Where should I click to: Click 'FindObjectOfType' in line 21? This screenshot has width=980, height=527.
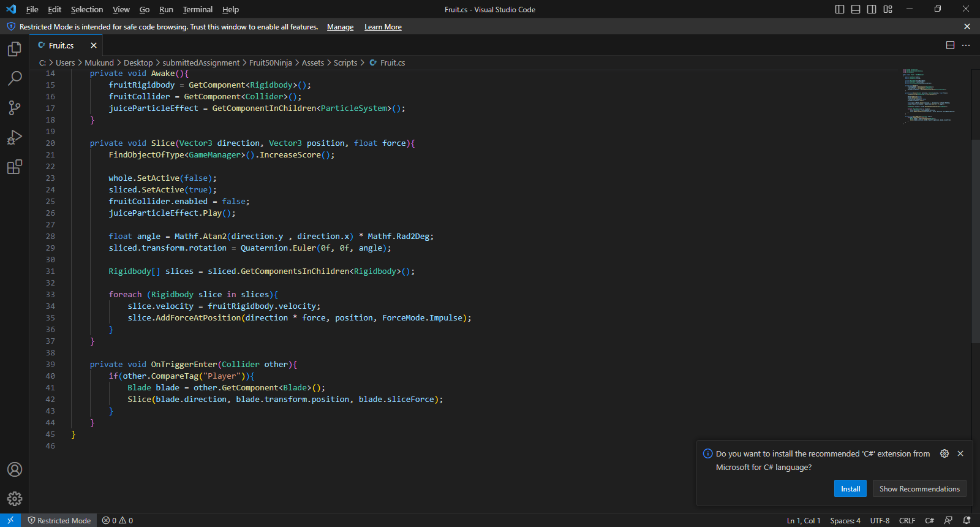[x=146, y=154]
